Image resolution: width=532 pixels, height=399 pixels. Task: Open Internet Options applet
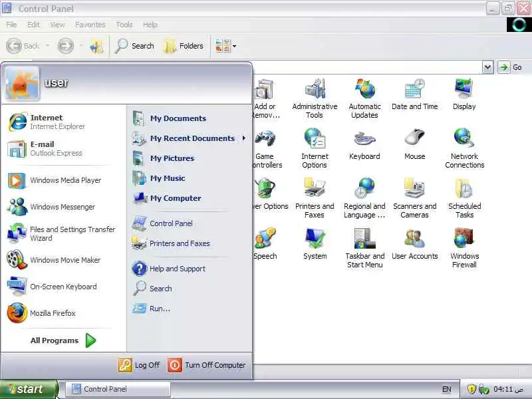[315, 148]
